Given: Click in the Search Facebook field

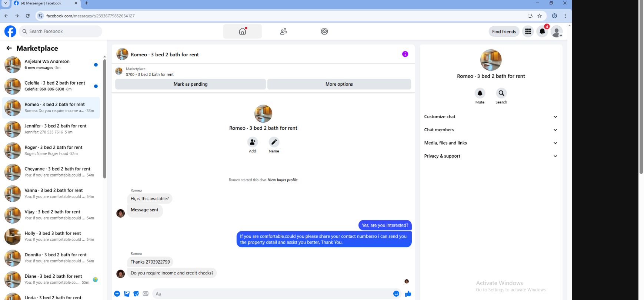Looking at the screenshot, I should [x=60, y=32].
